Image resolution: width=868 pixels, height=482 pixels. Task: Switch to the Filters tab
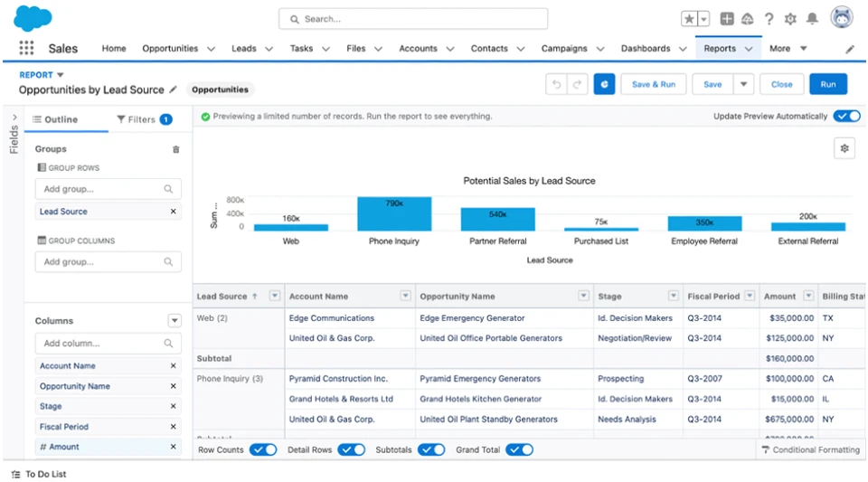tap(145, 119)
